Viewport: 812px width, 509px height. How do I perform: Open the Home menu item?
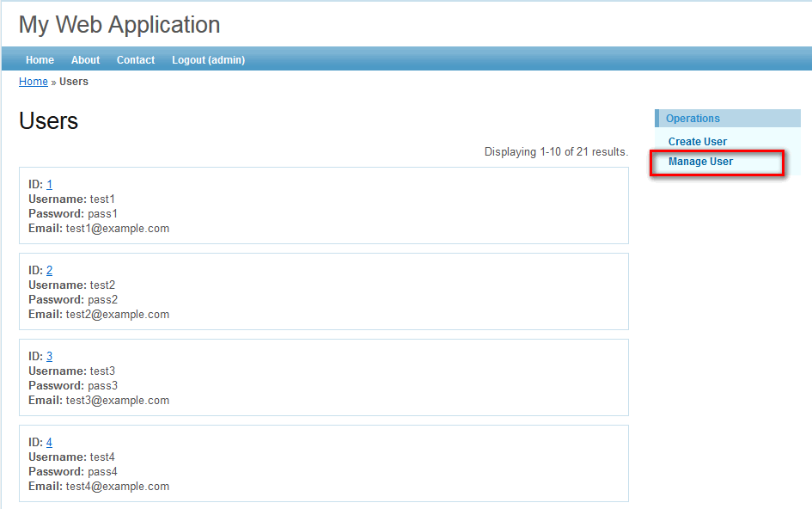(40, 60)
